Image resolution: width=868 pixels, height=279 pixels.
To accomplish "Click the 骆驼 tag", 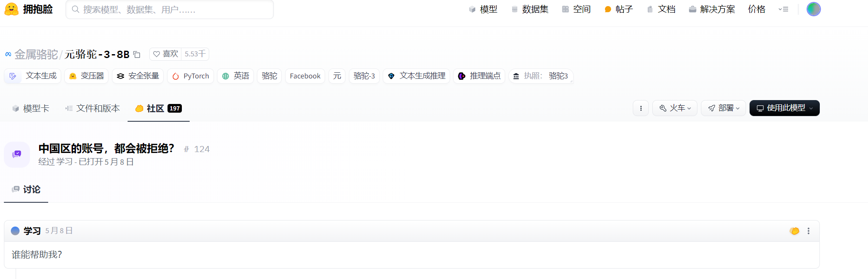I will click(270, 76).
